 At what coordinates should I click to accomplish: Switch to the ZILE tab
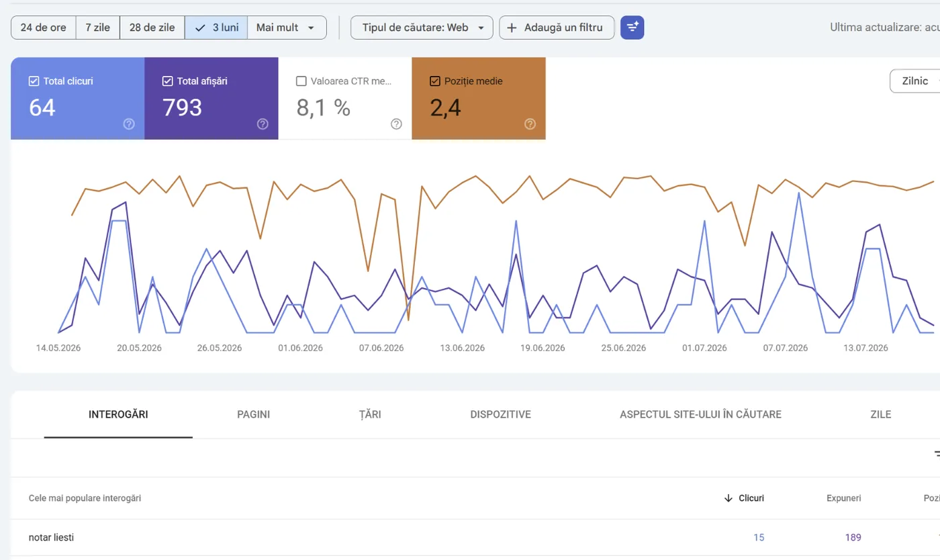point(881,414)
